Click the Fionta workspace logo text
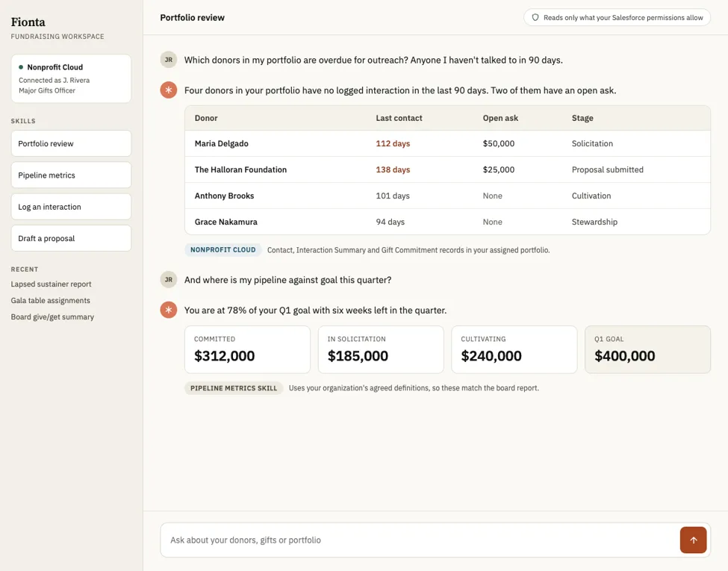The width and height of the screenshot is (728, 571). point(28,22)
